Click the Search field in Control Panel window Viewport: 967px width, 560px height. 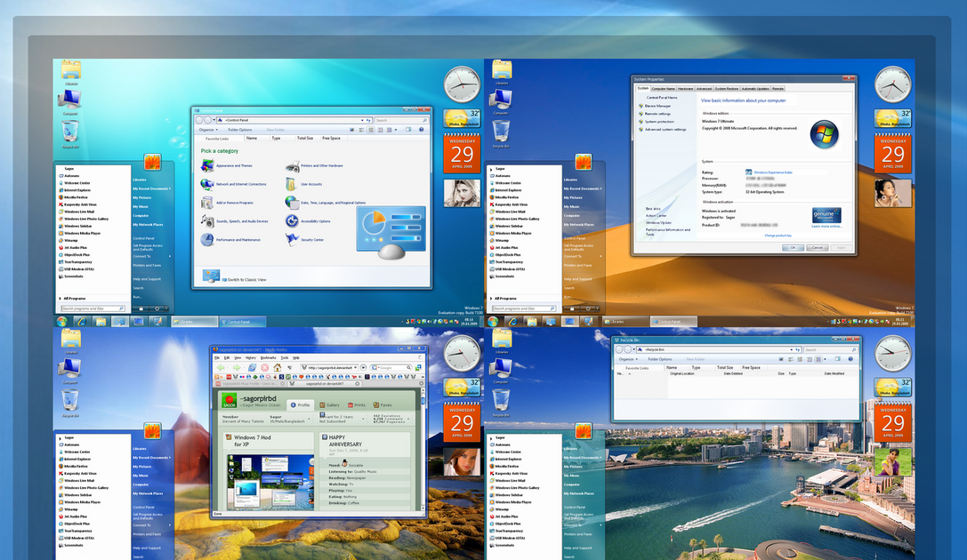(x=401, y=120)
